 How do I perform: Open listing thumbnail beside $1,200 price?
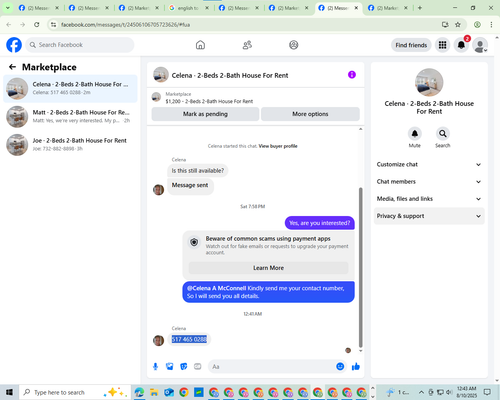point(156,97)
